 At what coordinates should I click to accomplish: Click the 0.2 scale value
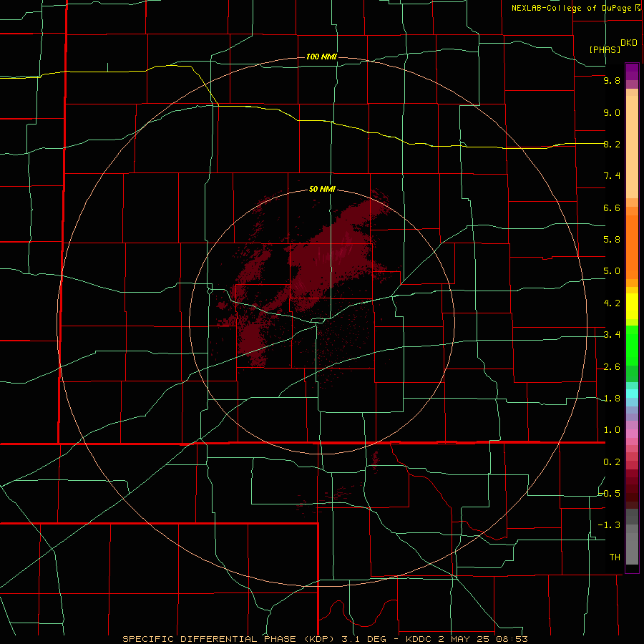click(x=612, y=462)
